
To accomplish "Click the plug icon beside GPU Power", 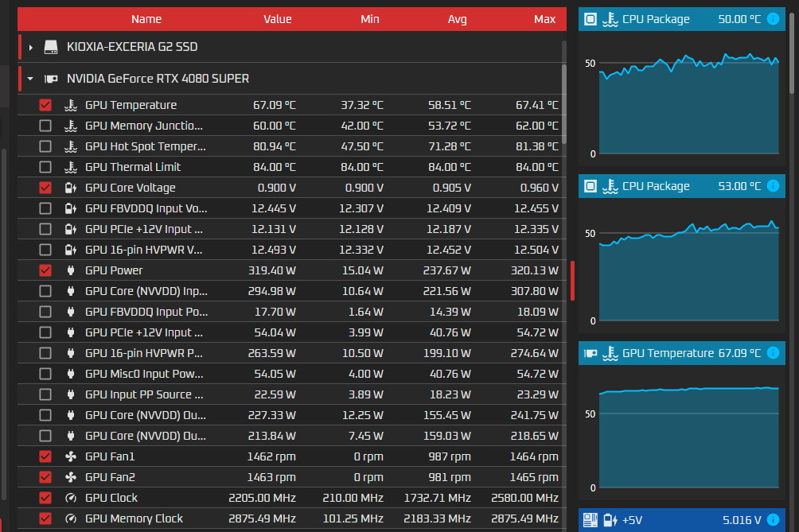I will pos(71,271).
